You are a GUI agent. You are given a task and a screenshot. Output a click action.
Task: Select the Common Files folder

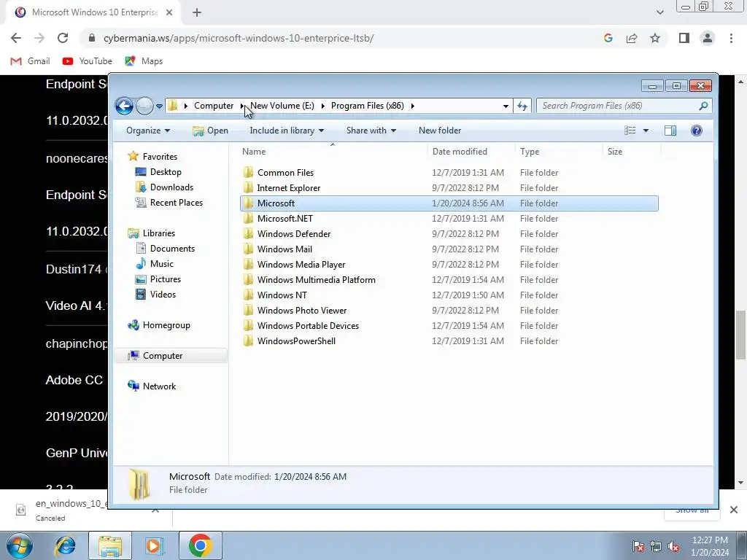[449, 172]
